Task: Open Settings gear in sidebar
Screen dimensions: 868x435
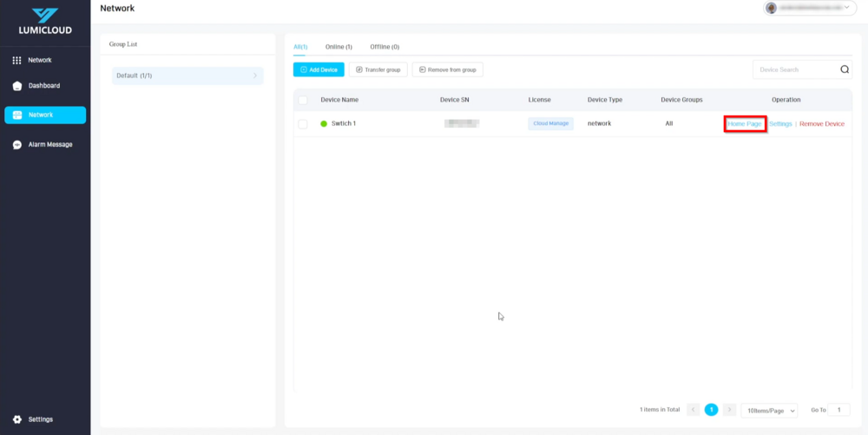Action: pos(17,419)
